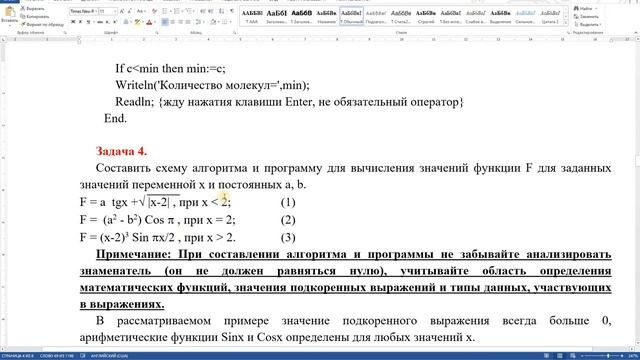Image resolution: width=640 pixels, height=360 pixels.
Task: Increase font size with grow font icon
Action: (x=122, y=11)
